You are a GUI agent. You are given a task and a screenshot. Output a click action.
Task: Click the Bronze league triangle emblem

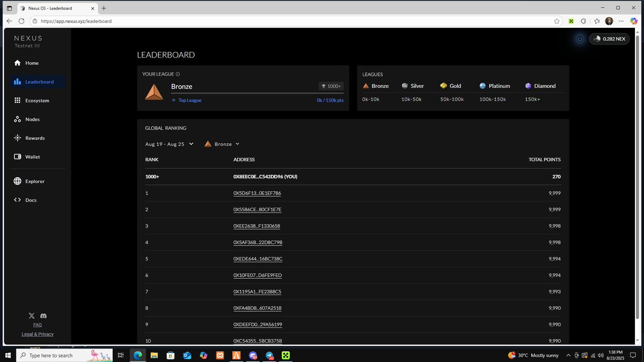[x=154, y=92]
